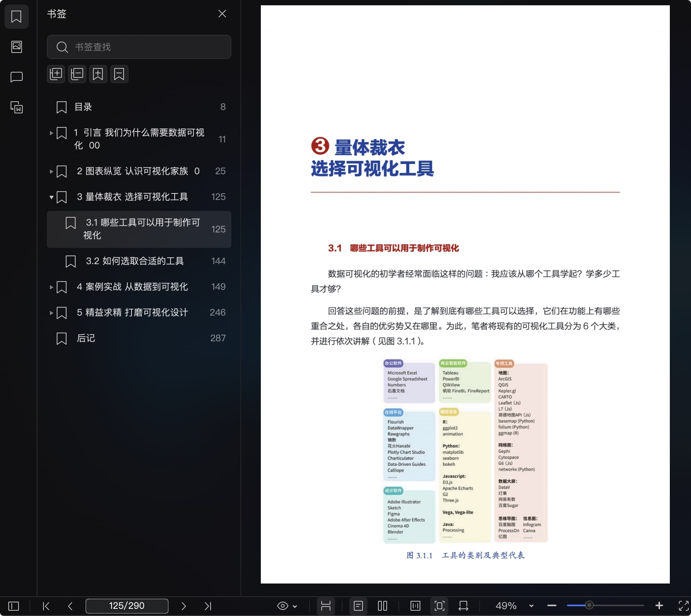Go to the next page
Screen dimensions: 691x616
tap(184, 606)
